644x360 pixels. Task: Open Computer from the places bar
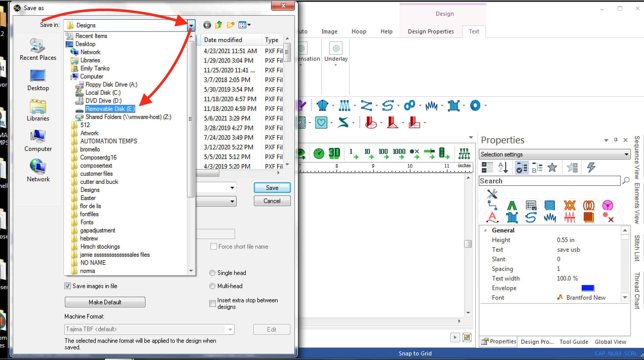[38, 141]
